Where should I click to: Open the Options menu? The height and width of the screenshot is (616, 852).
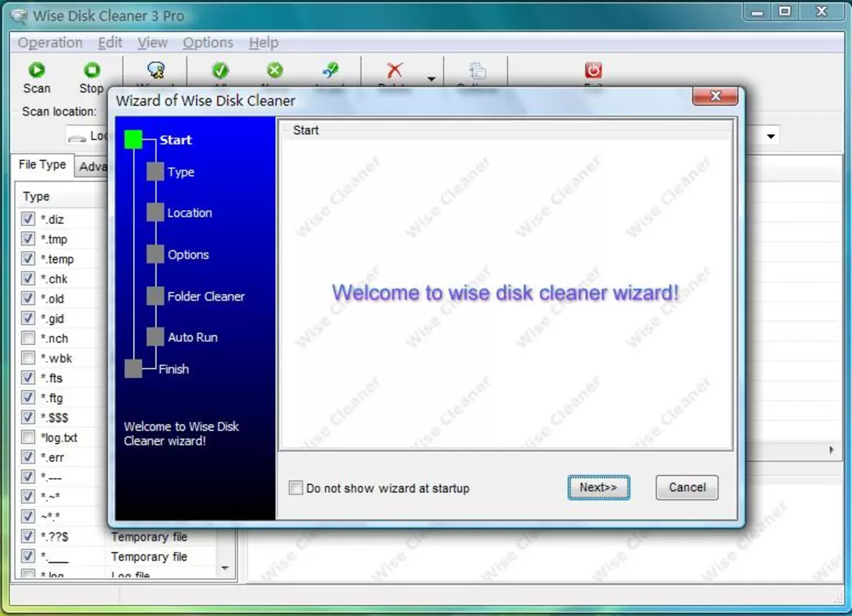click(x=207, y=42)
